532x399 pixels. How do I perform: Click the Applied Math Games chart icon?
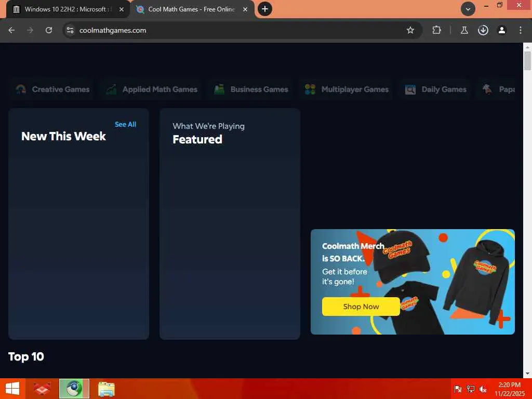111,89
